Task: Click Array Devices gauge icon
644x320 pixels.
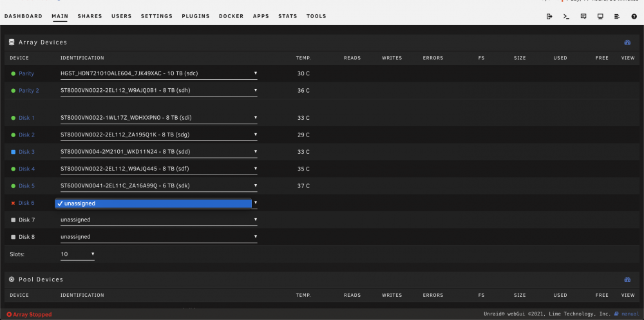Action: click(627, 42)
